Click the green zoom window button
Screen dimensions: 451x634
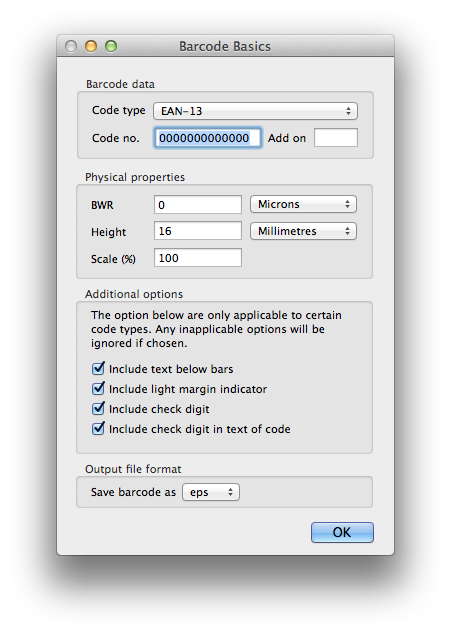(x=111, y=46)
